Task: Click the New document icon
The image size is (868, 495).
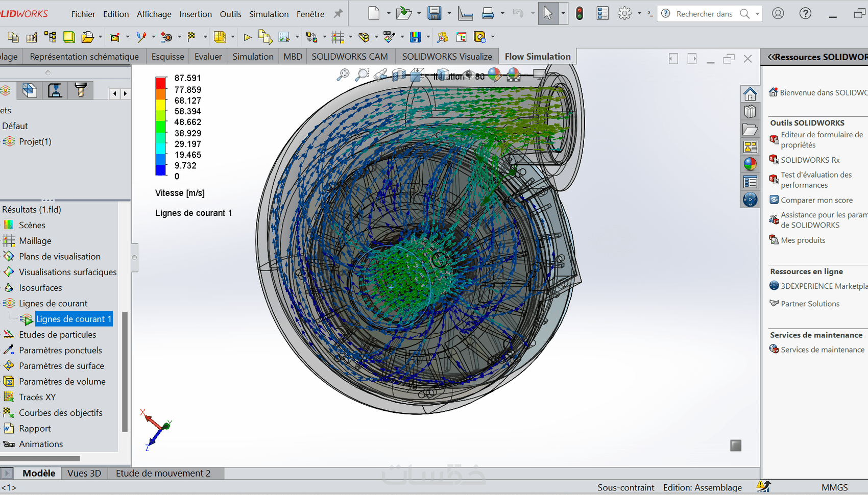Action: tap(374, 14)
